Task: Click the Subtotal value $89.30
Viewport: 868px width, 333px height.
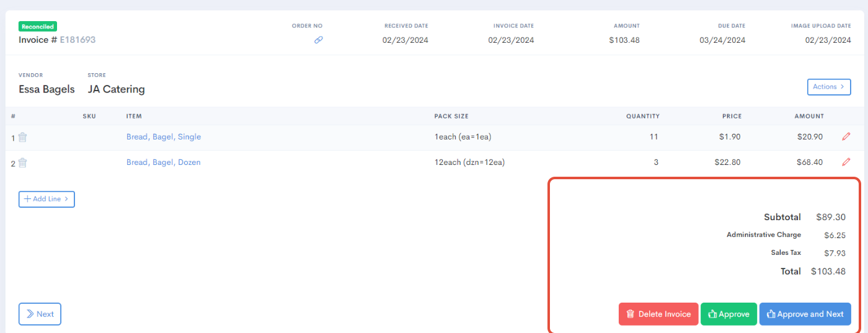Action: coord(831,217)
